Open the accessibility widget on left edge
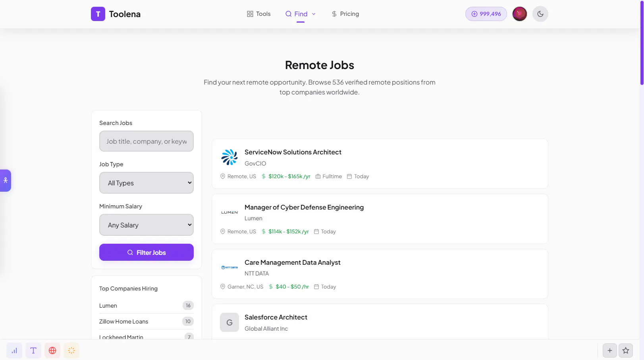The image size is (644, 360). 5,181
